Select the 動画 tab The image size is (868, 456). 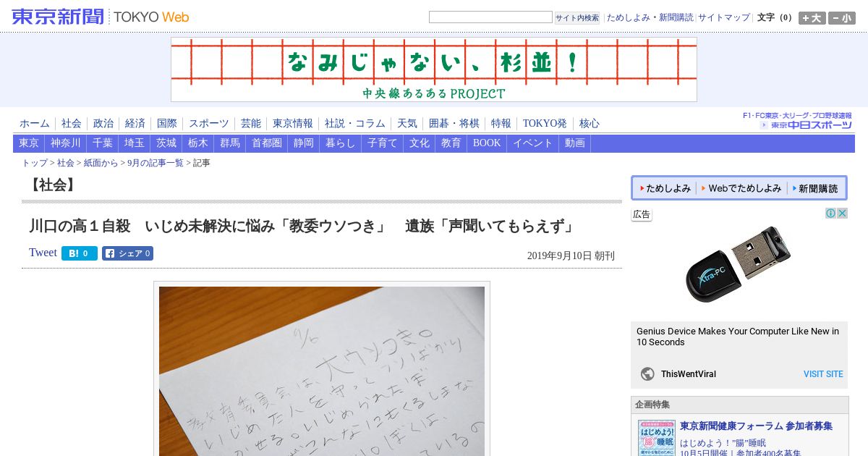(575, 143)
